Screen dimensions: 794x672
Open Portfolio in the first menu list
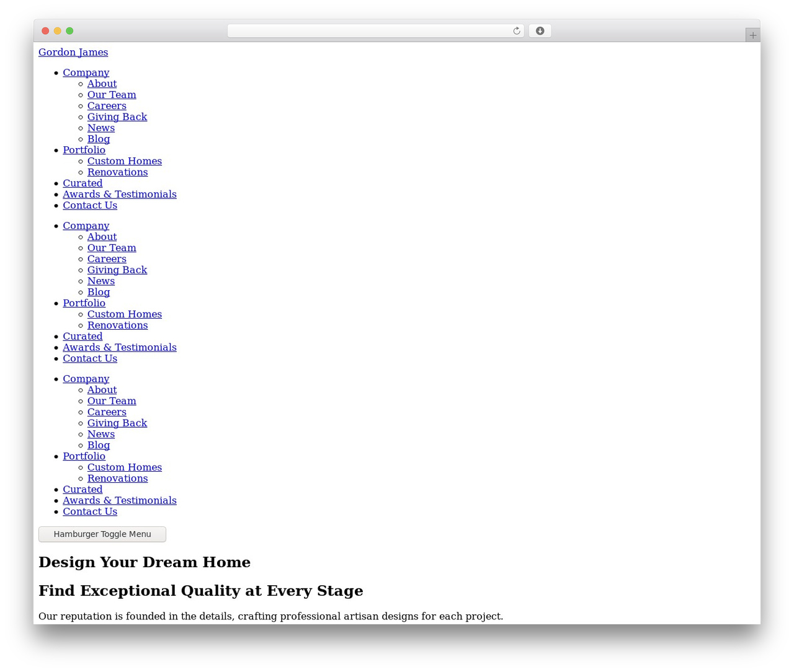tap(84, 150)
